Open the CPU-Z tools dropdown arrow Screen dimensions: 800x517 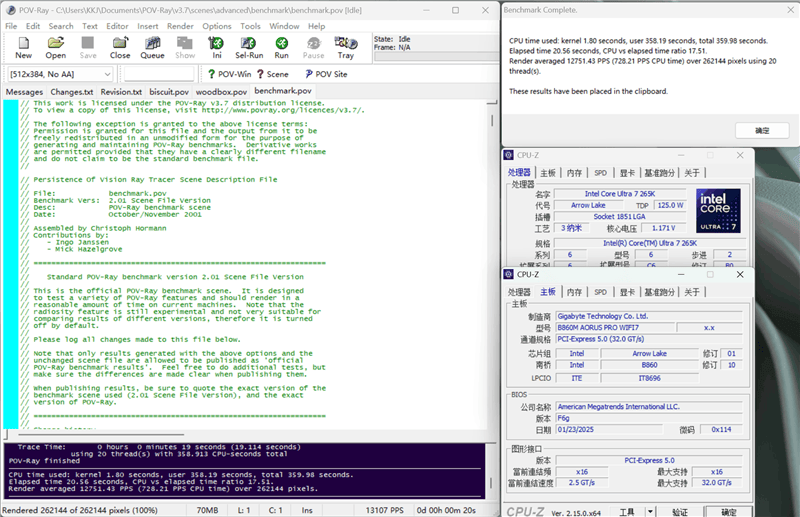click(x=650, y=511)
